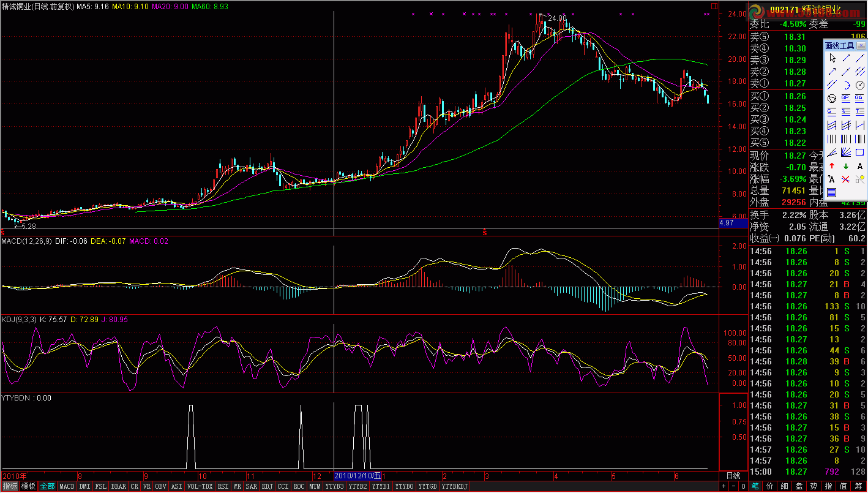Select the arrow pointer in drawing tools
Image resolution: width=868 pixels, height=493 pixels.
832,58
